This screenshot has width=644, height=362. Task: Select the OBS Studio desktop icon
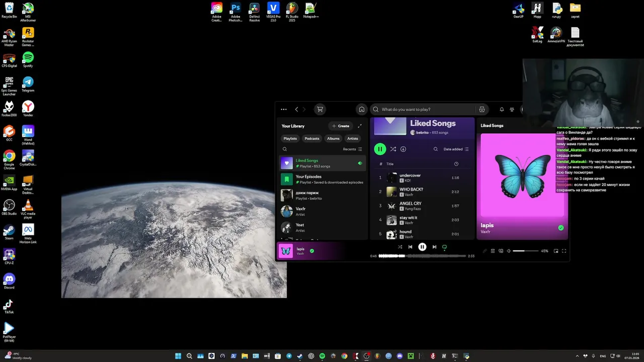click(9, 207)
